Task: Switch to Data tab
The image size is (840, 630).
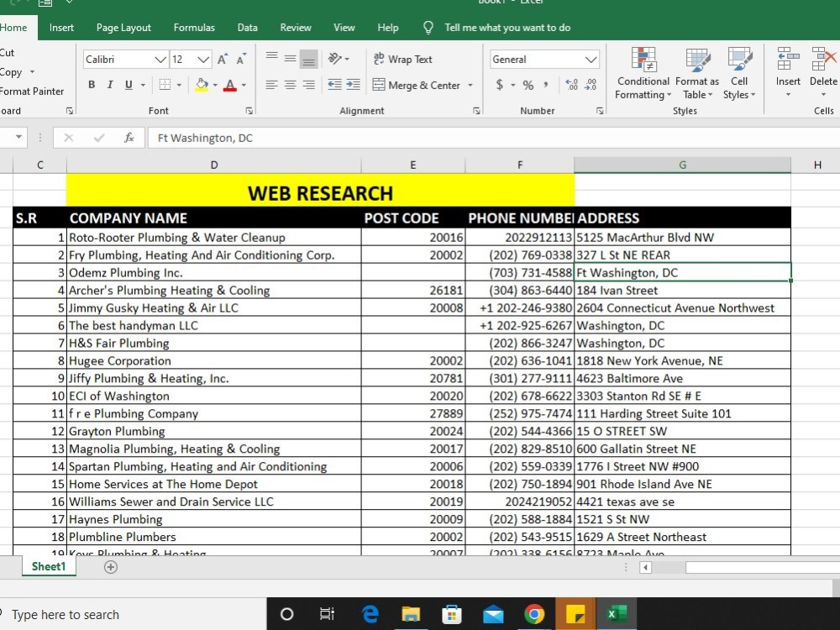Action: 248,28
